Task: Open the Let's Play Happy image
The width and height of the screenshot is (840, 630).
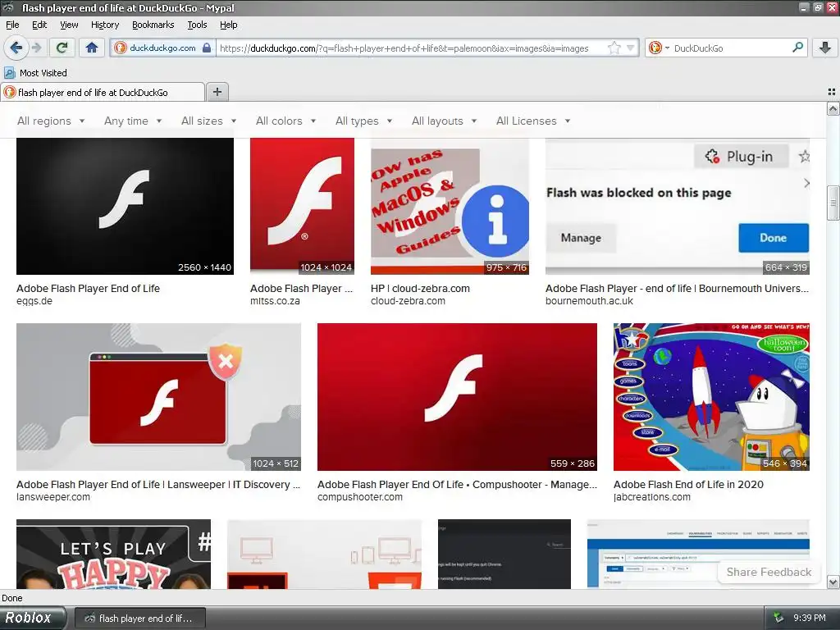Action: point(113,554)
